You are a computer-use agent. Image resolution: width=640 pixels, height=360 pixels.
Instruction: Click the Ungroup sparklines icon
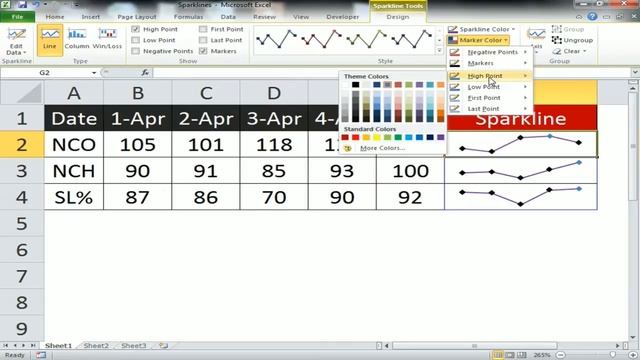coord(556,40)
